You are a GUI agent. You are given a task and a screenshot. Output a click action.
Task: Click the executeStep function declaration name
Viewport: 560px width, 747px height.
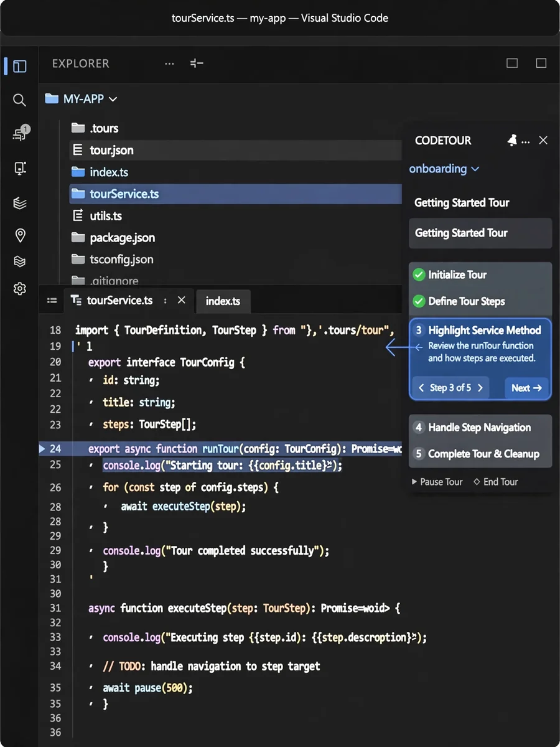coord(197,608)
